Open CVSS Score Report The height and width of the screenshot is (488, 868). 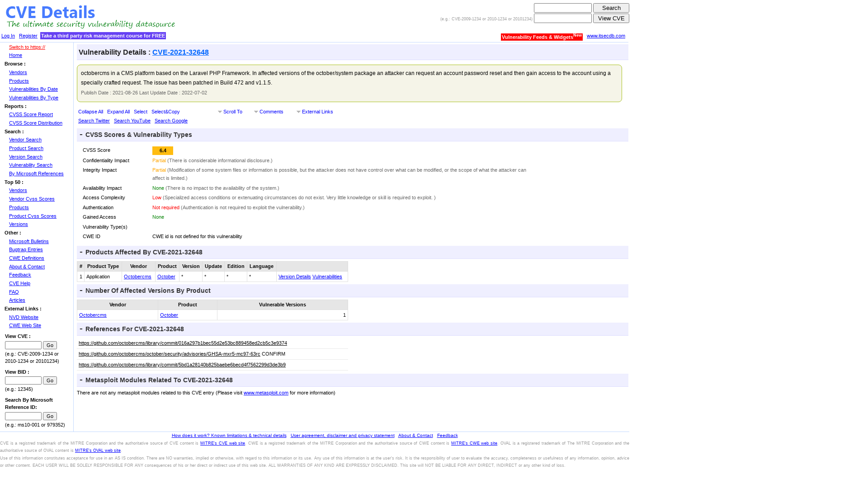point(31,114)
